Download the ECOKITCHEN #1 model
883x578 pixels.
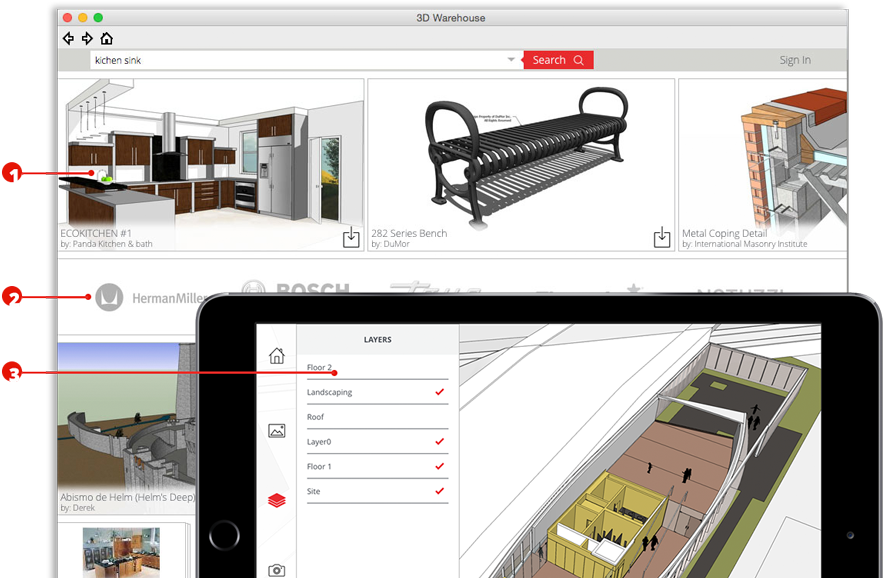[x=351, y=237]
